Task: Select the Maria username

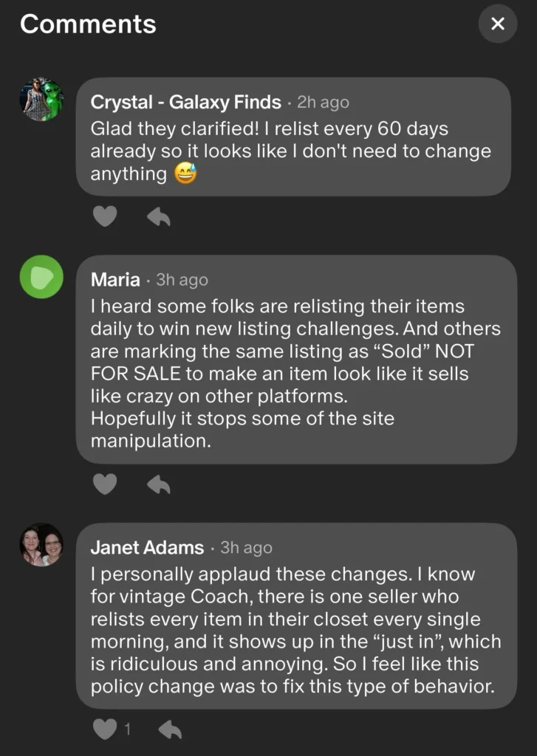Action: (115, 280)
